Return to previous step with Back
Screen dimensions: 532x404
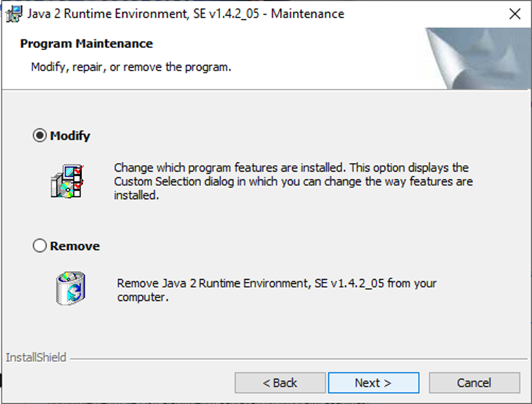[x=280, y=383]
